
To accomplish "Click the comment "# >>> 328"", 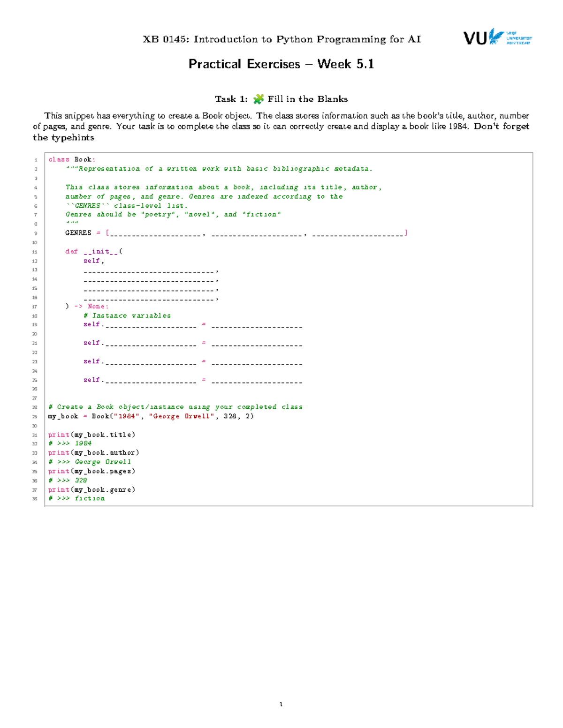I will point(68,480).
